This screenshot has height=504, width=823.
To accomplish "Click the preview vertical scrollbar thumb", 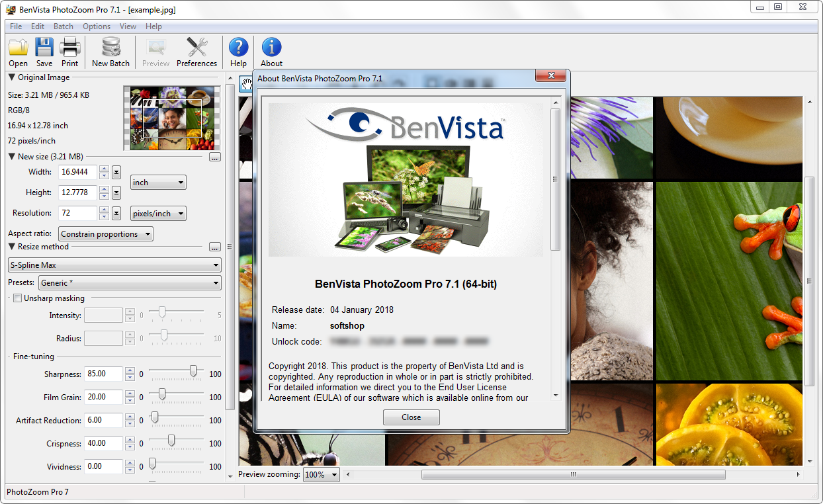I will point(809,281).
